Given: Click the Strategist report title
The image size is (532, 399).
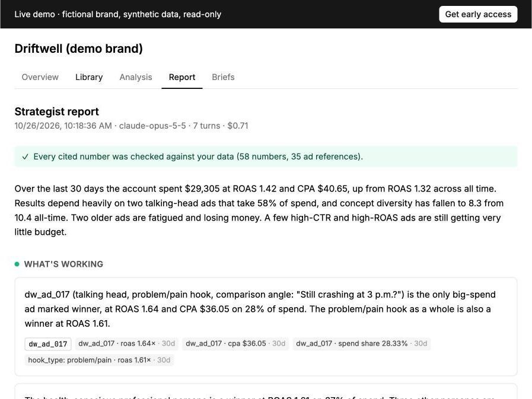Looking at the screenshot, I should (x=57, y=111).
